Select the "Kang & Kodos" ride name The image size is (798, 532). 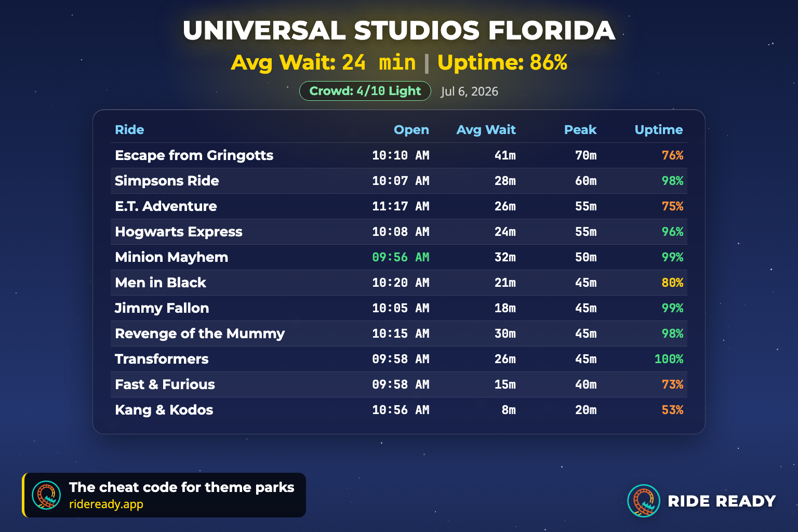(x=164, y=410)
